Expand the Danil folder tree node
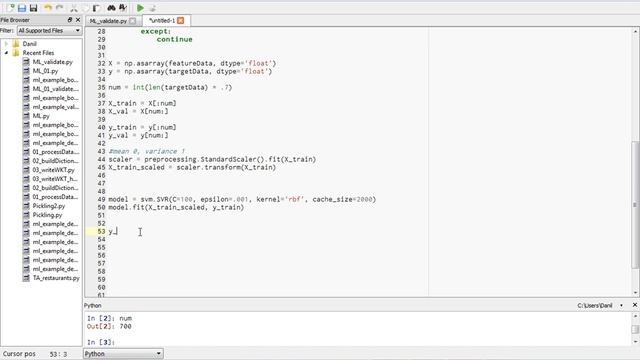 point(6,44)
